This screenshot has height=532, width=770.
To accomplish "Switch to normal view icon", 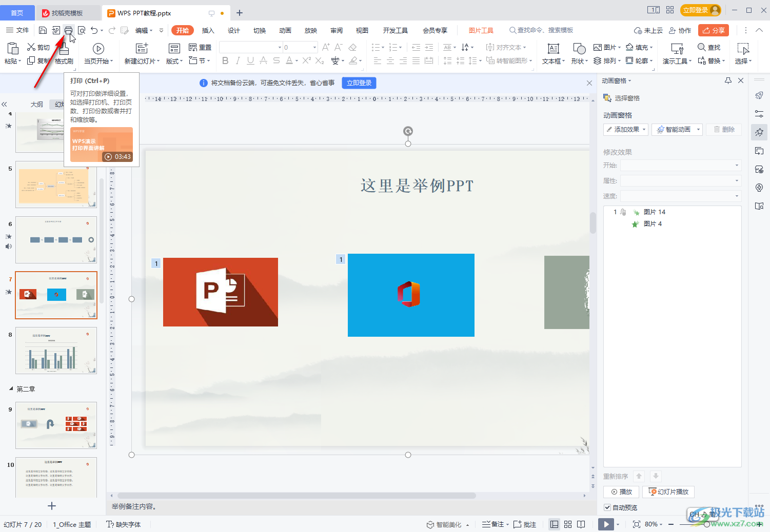I will click(554, 524).
